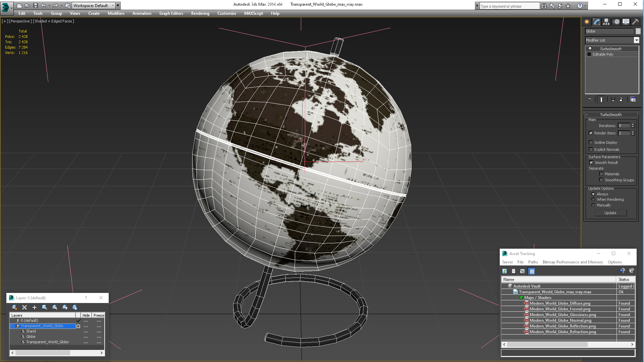Open the Modifiers menu
Viewport: 644px width, 362px height.
pos(116,13)
